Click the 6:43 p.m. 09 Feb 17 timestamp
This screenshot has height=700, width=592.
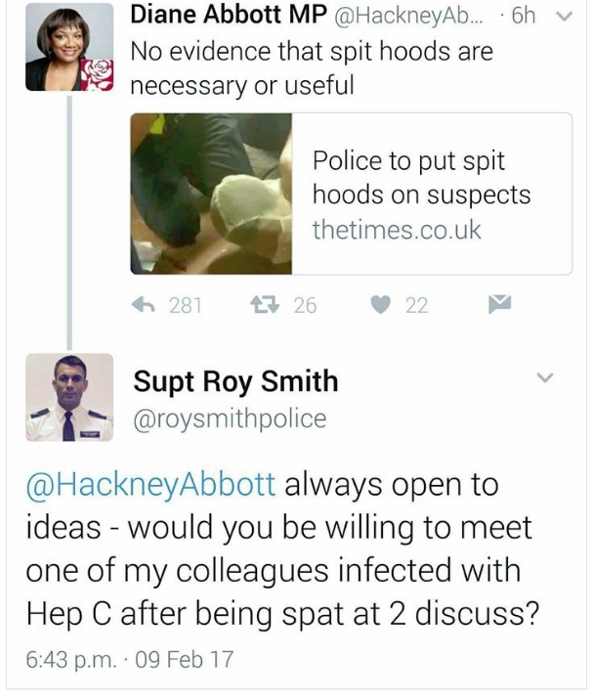point(130,659)
